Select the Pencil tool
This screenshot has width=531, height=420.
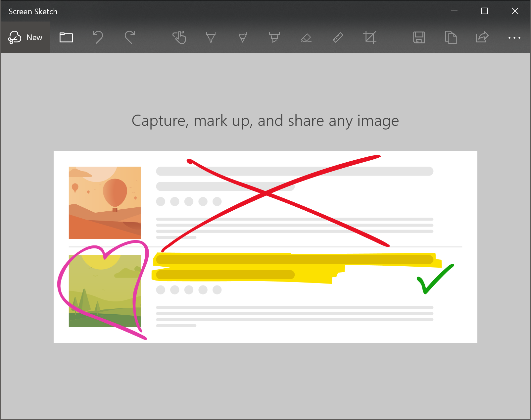point(243,37)
